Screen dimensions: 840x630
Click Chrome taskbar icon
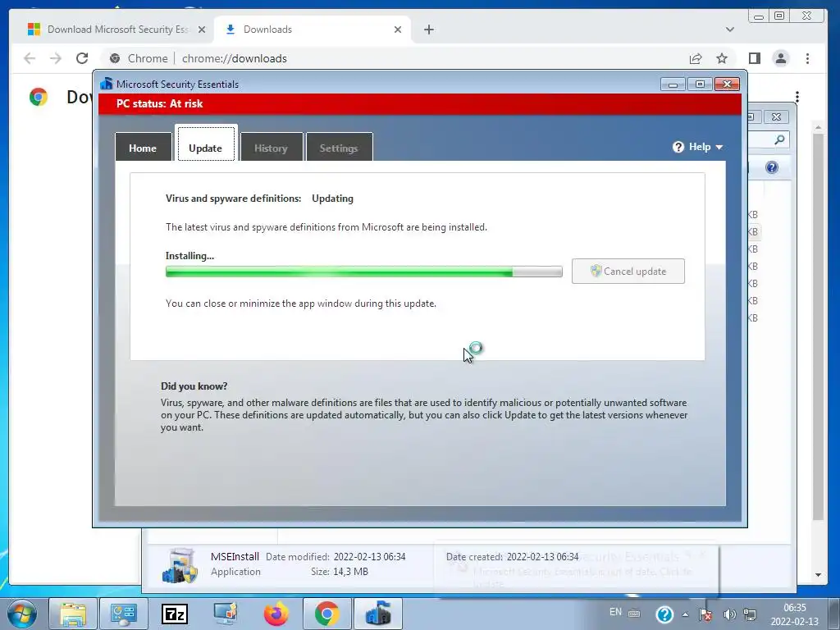pos(326,614)
